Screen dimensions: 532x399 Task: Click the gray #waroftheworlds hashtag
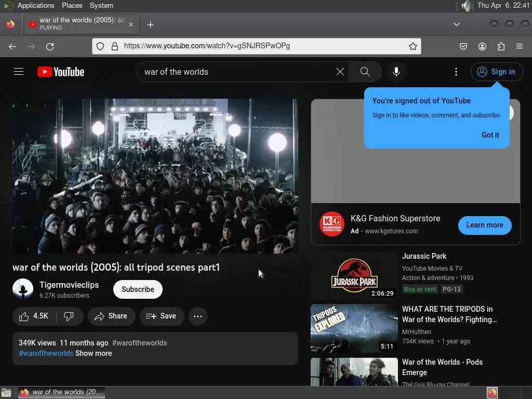[x=139, y=343]
